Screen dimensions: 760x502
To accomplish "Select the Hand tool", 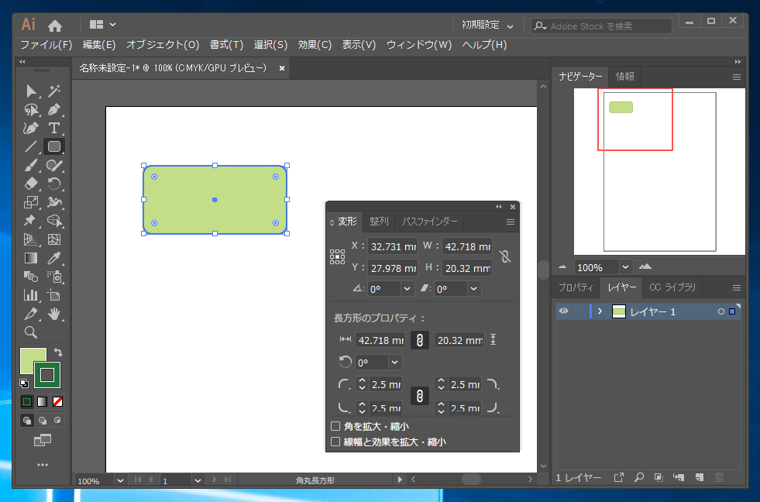I will [x=54, y=314].
